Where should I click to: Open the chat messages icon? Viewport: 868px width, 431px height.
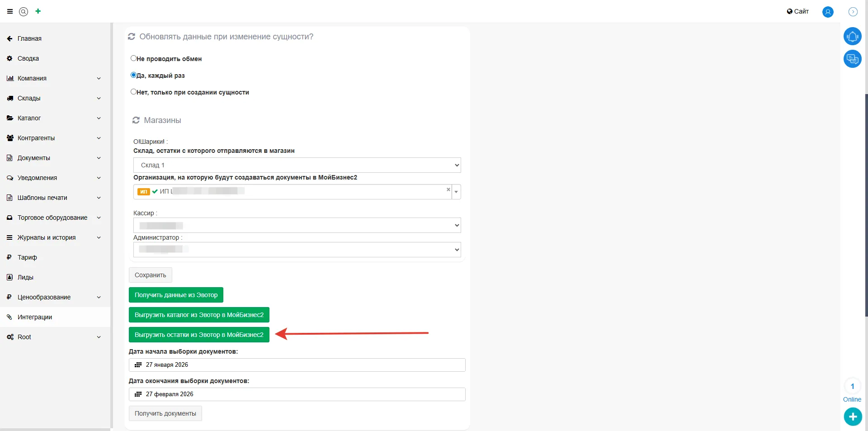tap(852, 59)
